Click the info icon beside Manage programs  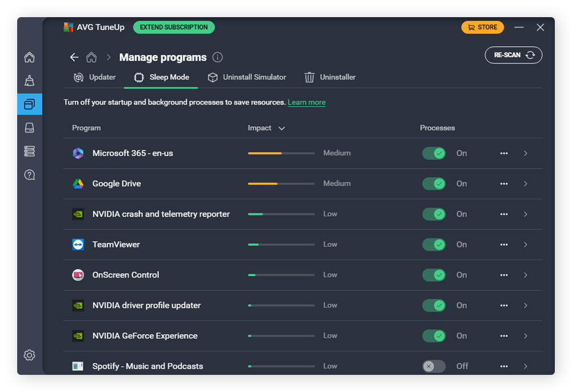point(217,57)
